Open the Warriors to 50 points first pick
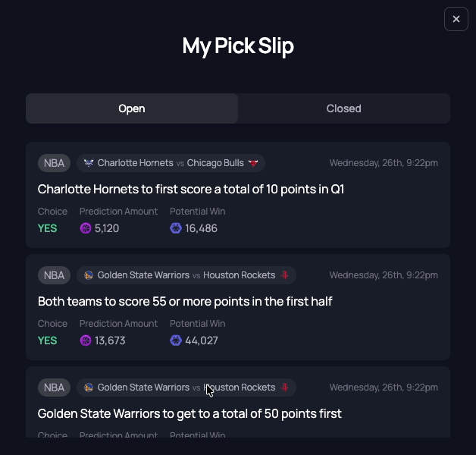 click(189, 413)
